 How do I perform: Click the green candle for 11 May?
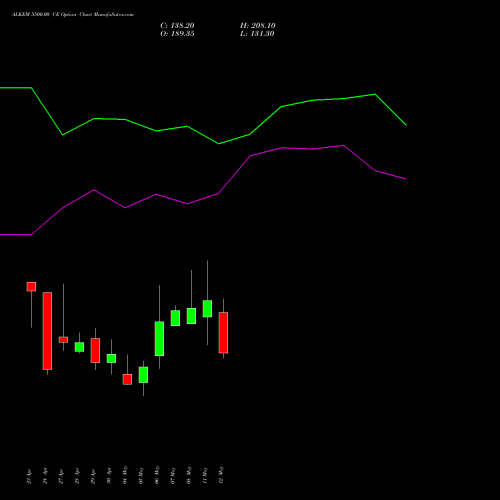coord(207,309)
